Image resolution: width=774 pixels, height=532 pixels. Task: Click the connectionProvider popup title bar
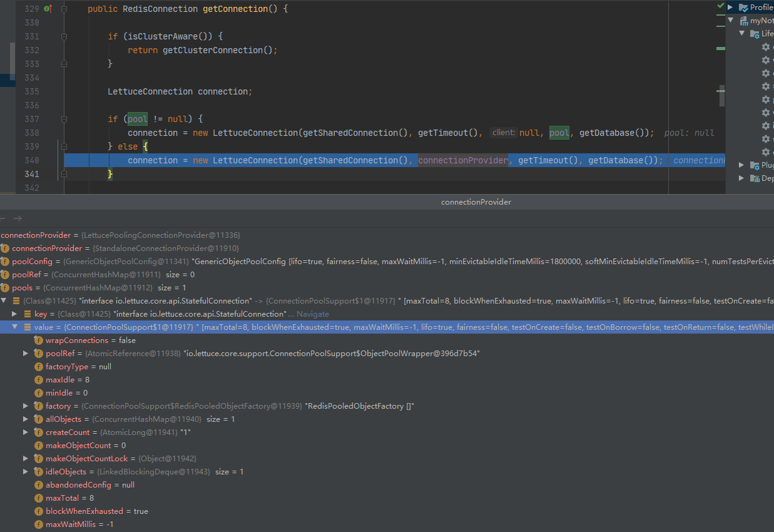[387, 202]
